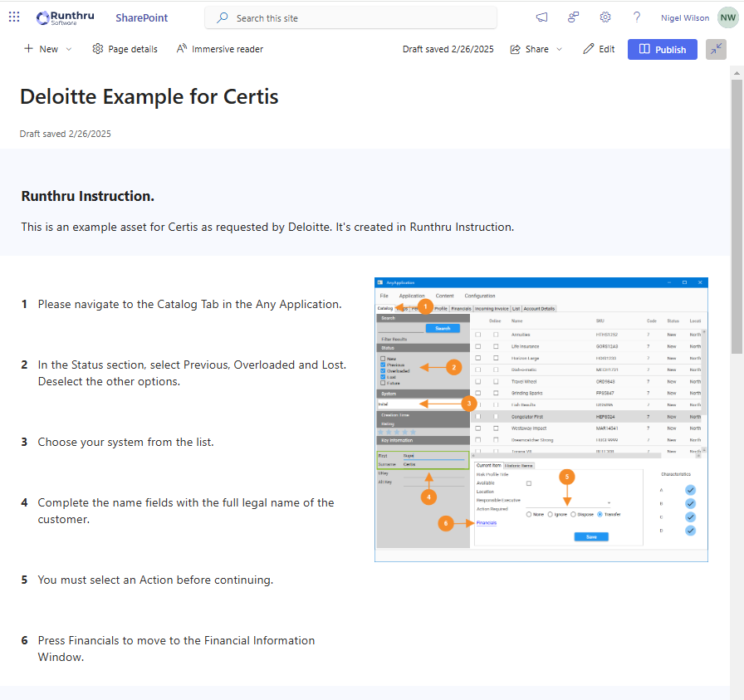Expand the Share dropdown chevron
This screenshot has height=700, width=744.
coord(560,49)
